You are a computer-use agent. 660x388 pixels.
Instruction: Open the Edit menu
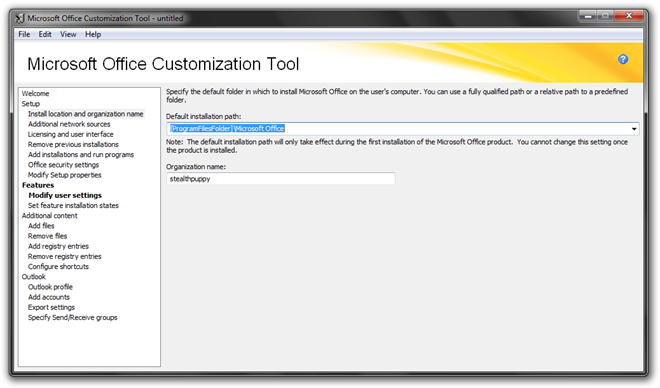pos(45,35)
